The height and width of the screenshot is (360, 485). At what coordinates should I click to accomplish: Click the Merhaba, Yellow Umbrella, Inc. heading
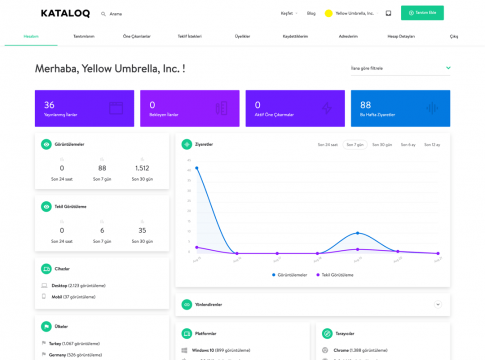pyautogui.click(x=110, y=69)
